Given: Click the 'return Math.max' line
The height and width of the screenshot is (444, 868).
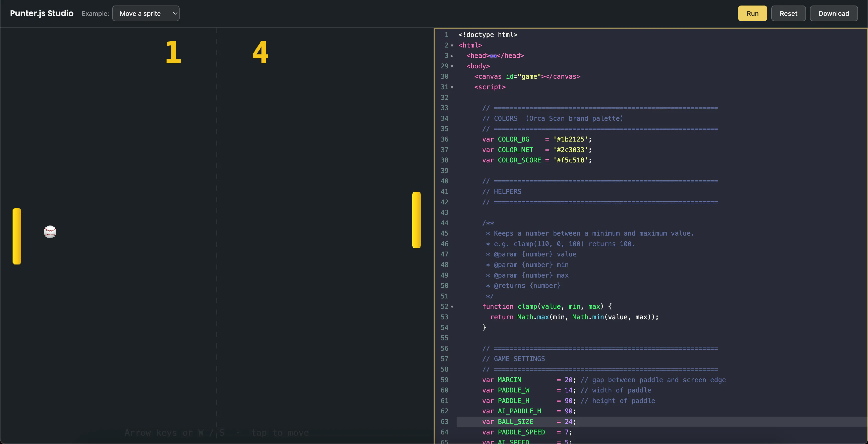Looking at the screenshot, I should click(x=574, y=317).
